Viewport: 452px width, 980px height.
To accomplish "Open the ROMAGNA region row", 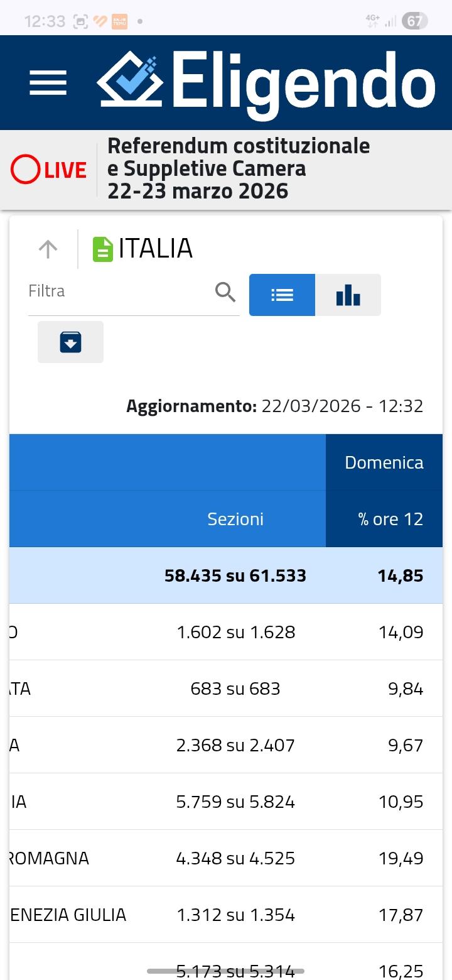I will [50, 858].
